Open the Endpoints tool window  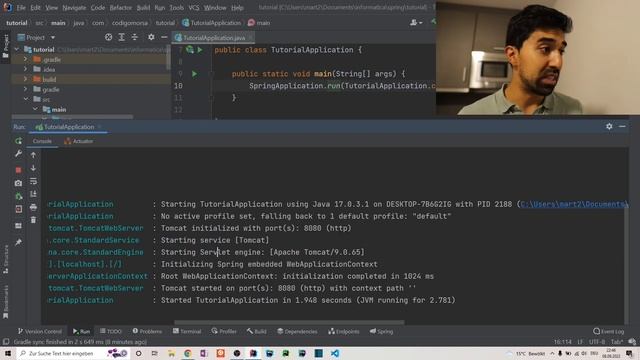344,331
